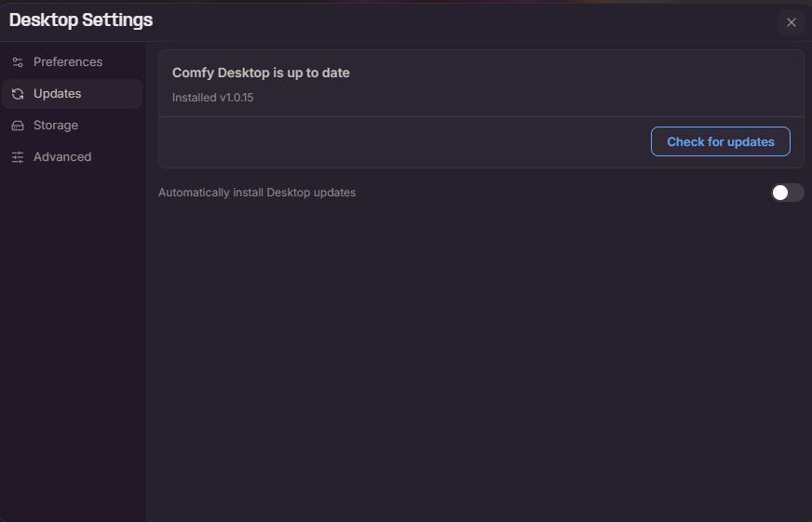
Task: Enable automatic Desktop updates toggle
Action: 787,193
